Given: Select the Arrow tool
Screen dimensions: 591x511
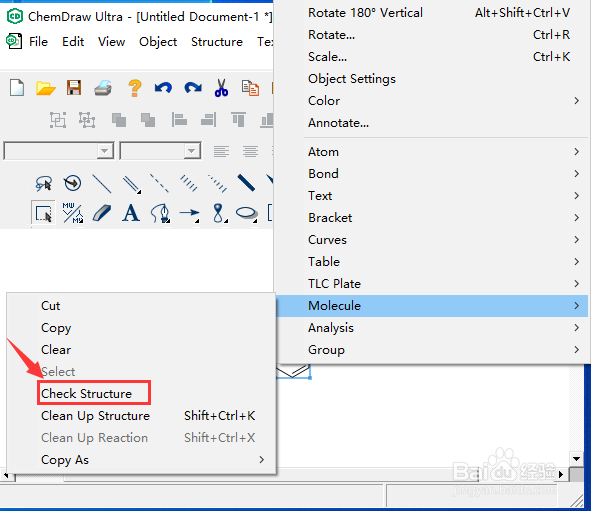Looking at the screenshot, I should (189, 214).
